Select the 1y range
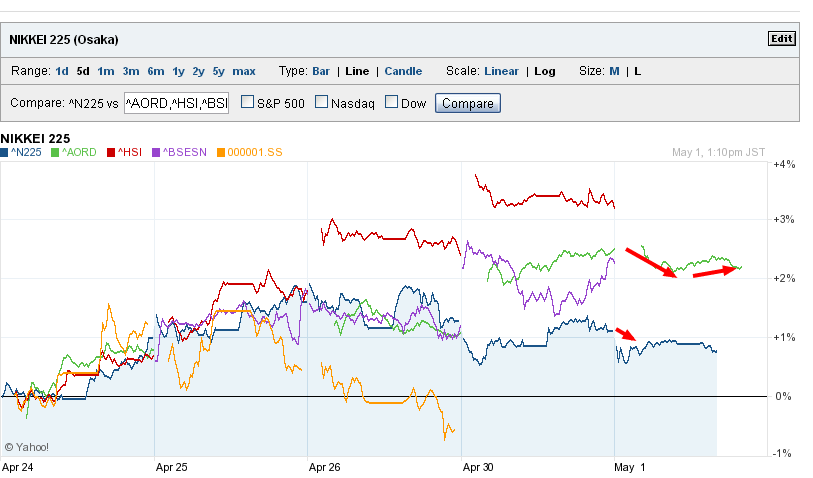 tap(178, 71)
